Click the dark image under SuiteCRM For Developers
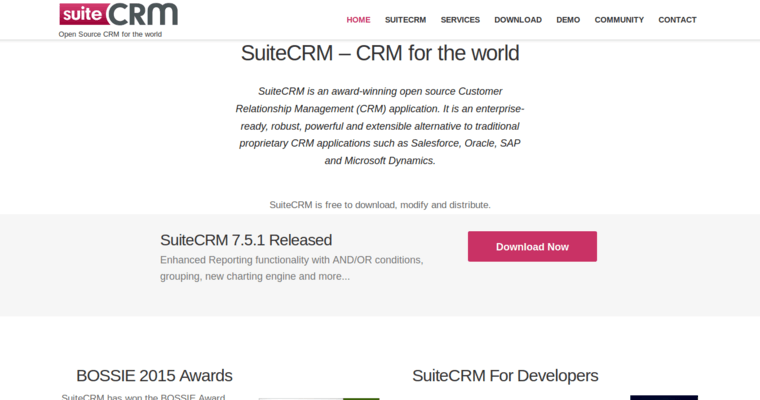 pyautogui.click(x=664, y=397)
